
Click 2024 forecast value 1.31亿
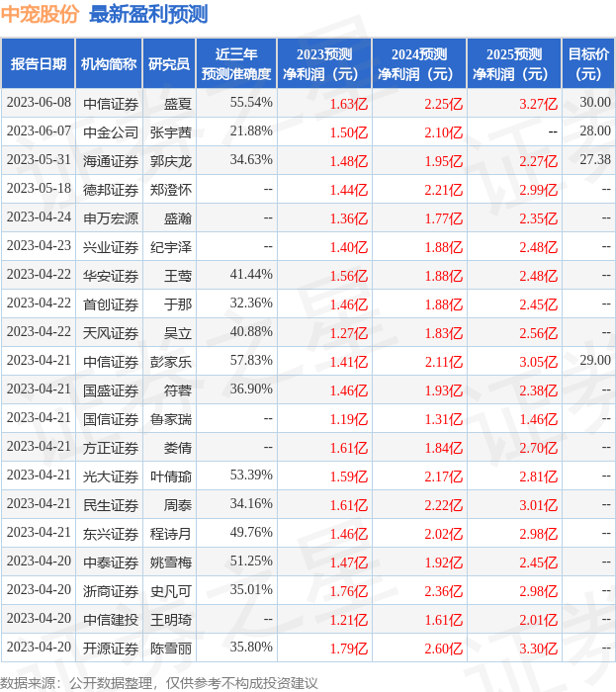444,419
